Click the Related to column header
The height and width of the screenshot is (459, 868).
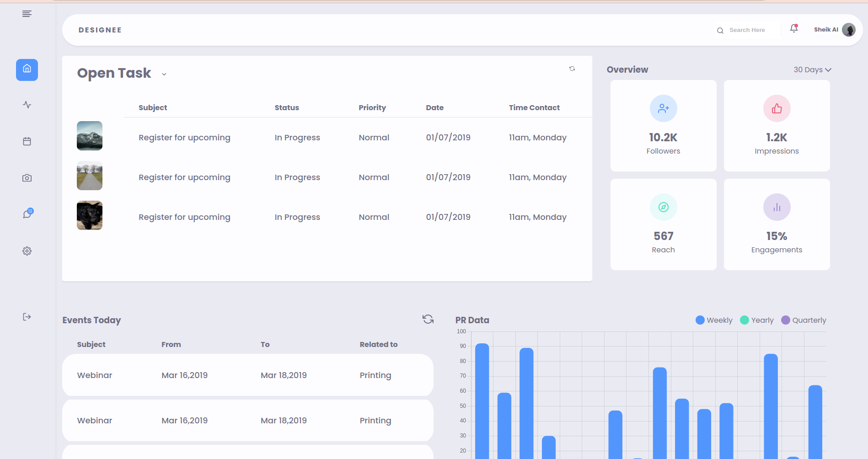tap(379, 344)
